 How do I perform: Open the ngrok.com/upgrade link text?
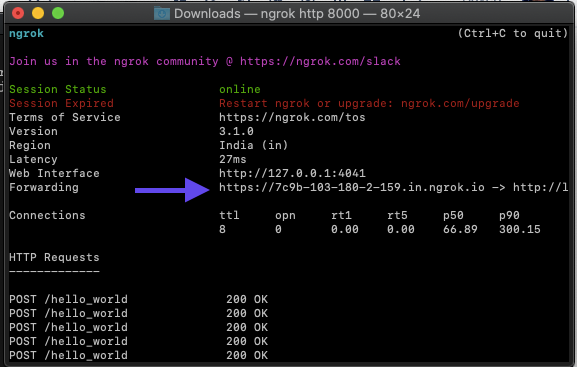[x=460, y=103]
